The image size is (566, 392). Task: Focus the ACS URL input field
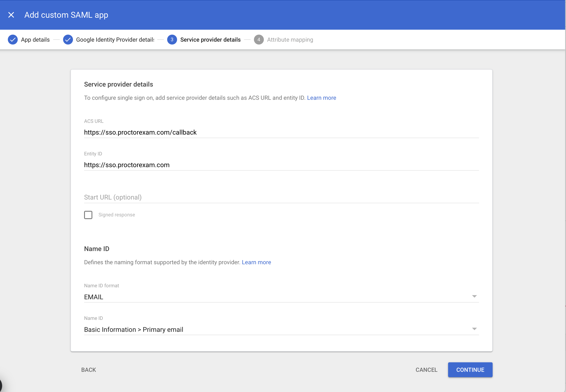(281, 132)
